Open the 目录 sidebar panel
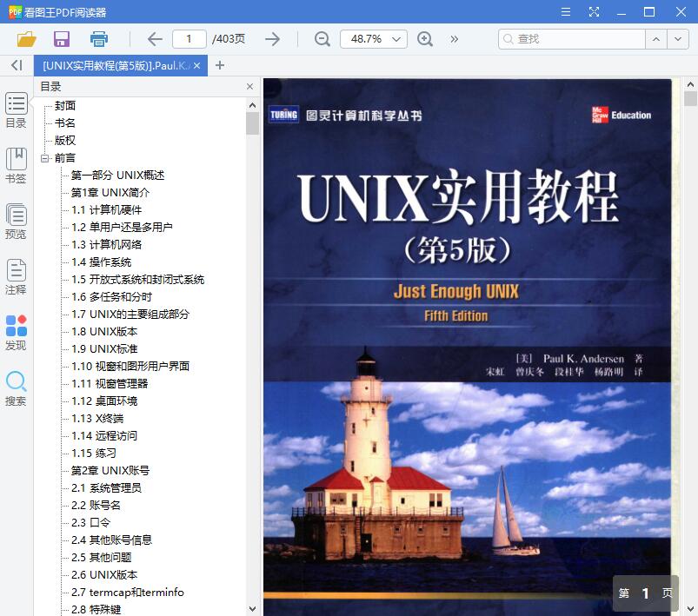698x616 pixels. click(x=16, y=110)
